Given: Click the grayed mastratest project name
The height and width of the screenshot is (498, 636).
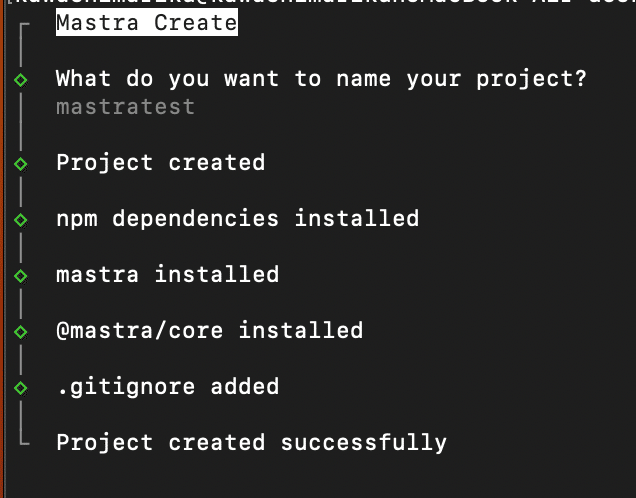Looking at the screenshot, I should (125, 106).
